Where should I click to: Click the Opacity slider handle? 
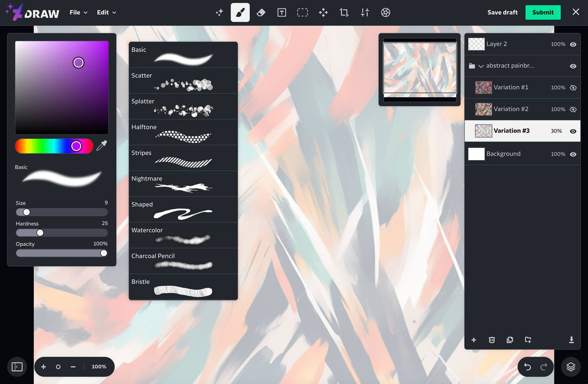[104, 253]
